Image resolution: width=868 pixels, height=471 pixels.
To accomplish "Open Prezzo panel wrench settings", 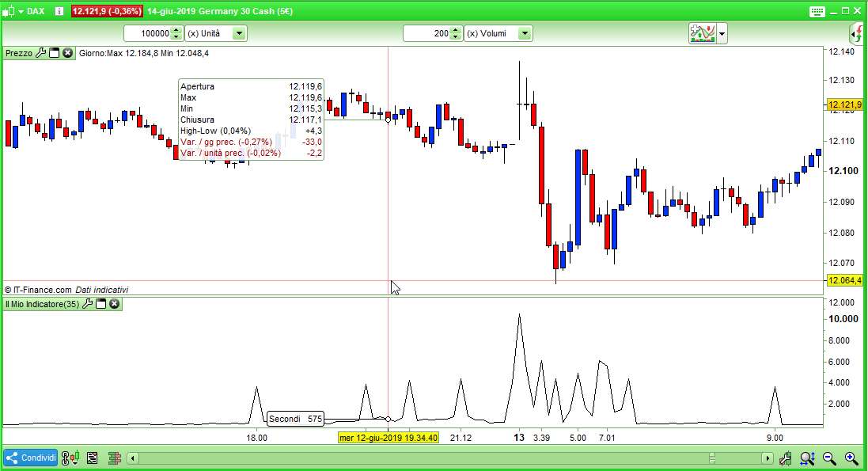I will (40, 53).
